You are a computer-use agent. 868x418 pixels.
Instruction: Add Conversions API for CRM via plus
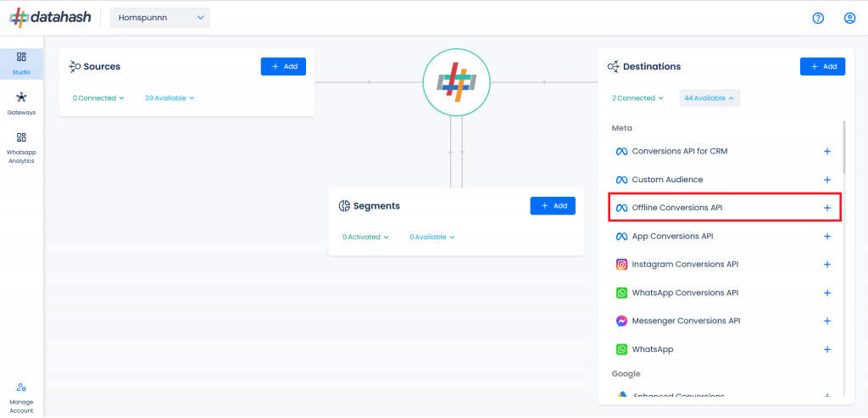827,151
